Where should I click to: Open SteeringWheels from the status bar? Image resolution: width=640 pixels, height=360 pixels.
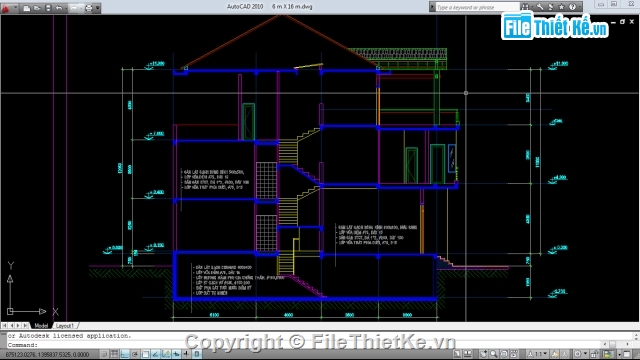[504, 354]
